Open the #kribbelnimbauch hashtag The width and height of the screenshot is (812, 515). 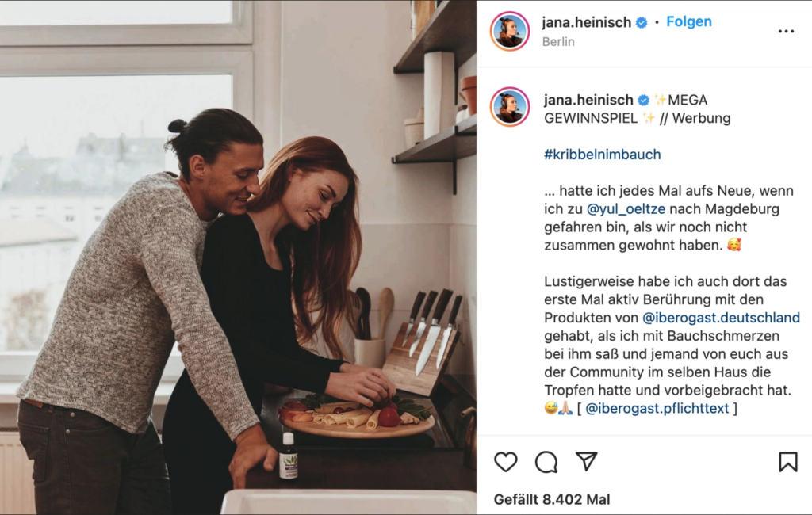603,154
